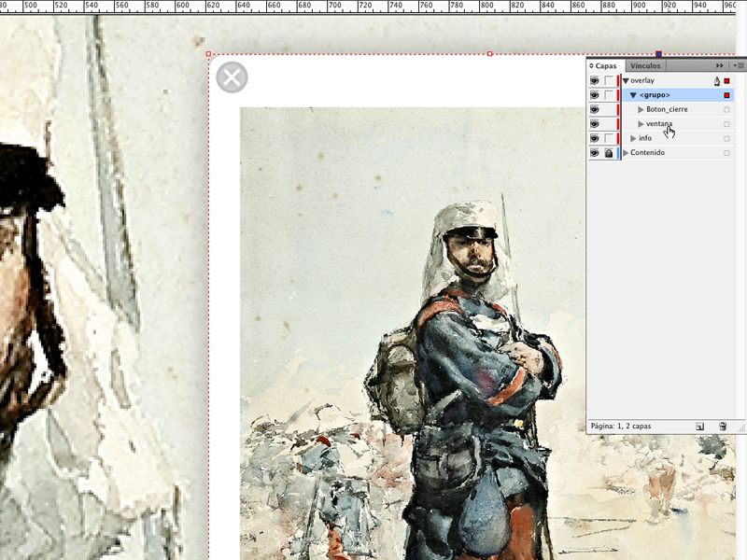Open the Capas panel options menu
Viewport: 747px width, 560px height.
[x=739, y=65]
